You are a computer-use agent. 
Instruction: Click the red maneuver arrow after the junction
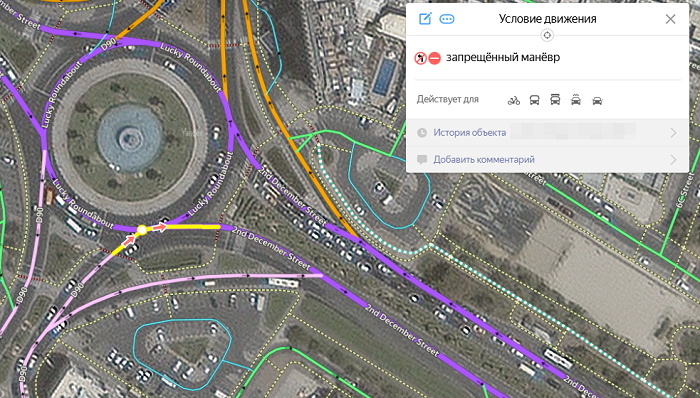click(x=159, y=228)
